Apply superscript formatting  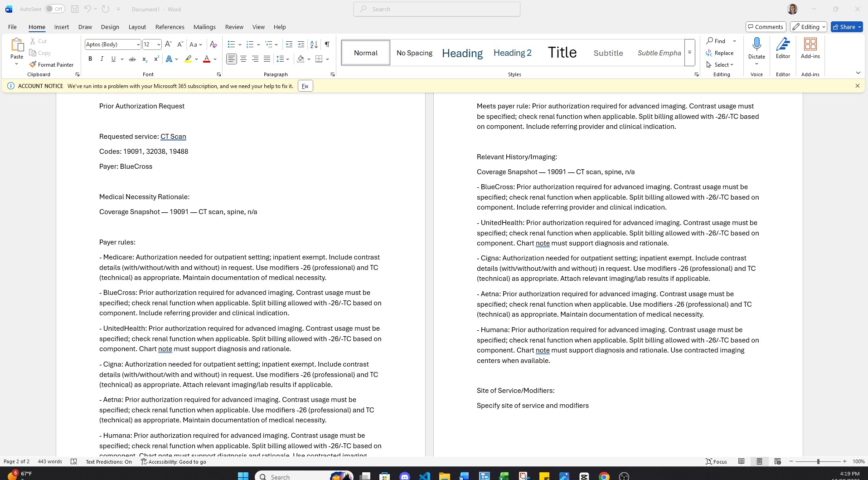coord(156,59)
